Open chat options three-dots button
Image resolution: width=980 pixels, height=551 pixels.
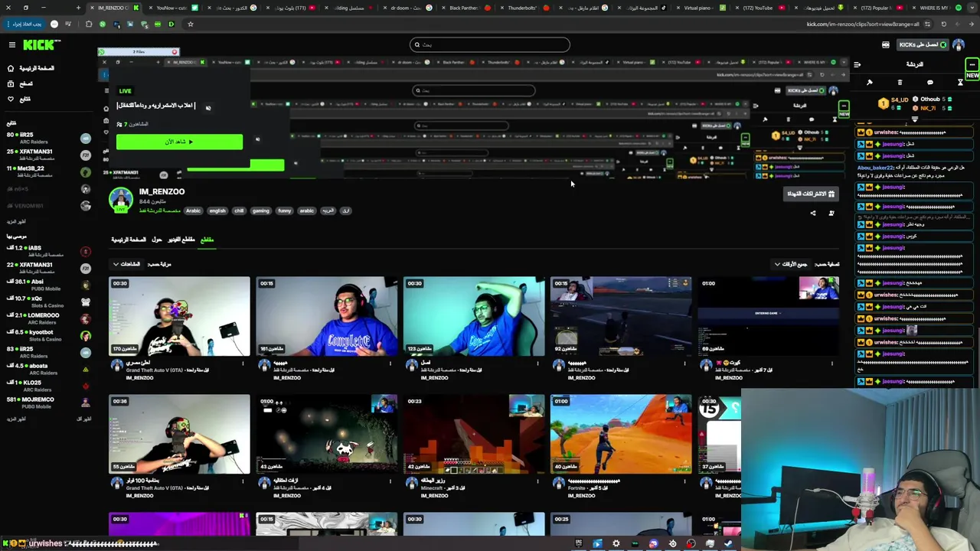[972, 64]
